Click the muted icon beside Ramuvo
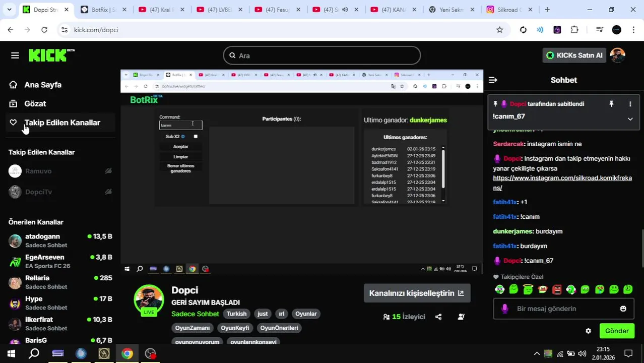 click(108, 171)
